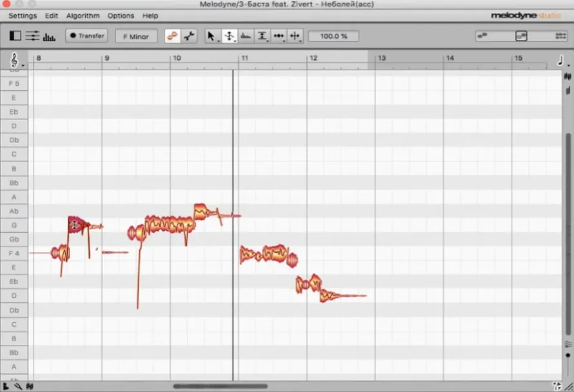Click the Transfer record button
This screenshot has height=392, width=574.
(87, 36)
